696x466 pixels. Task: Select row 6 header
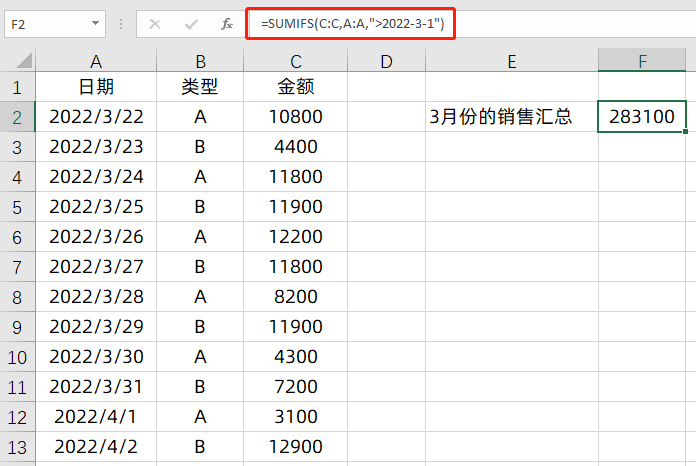pyautogui.click(x=17, y=237)
